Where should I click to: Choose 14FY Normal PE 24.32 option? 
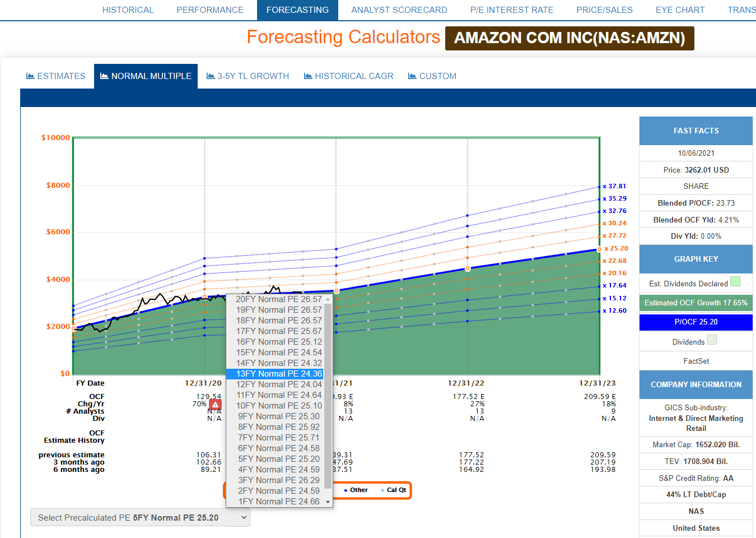coord(275,363)
